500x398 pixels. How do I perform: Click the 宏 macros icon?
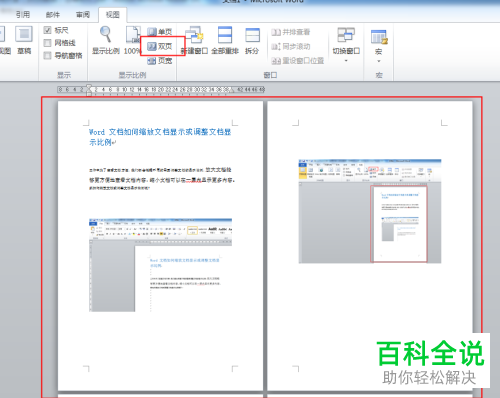pyautogui.click(x=379, y=37)
